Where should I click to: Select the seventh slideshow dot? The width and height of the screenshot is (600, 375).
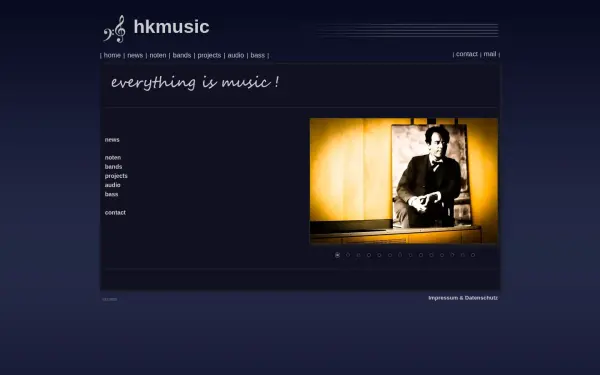(400, 255)
